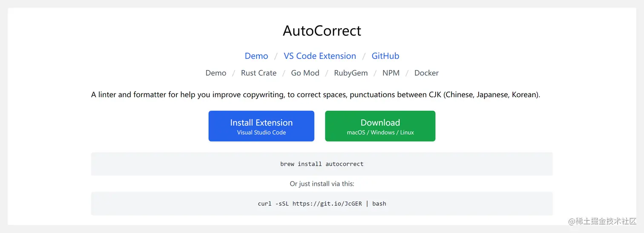The image size is (644, 233).
Task: Open the NPM package link
Action: tap(391, 73)
